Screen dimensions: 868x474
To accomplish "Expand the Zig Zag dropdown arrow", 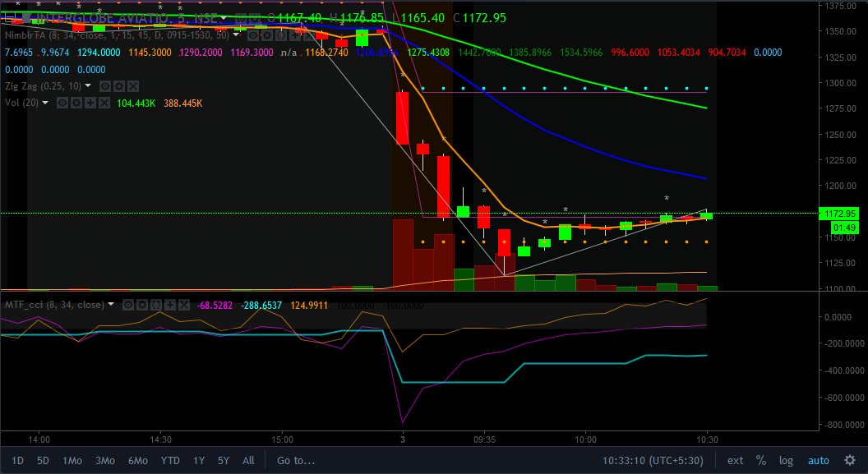I will [88, 85].
